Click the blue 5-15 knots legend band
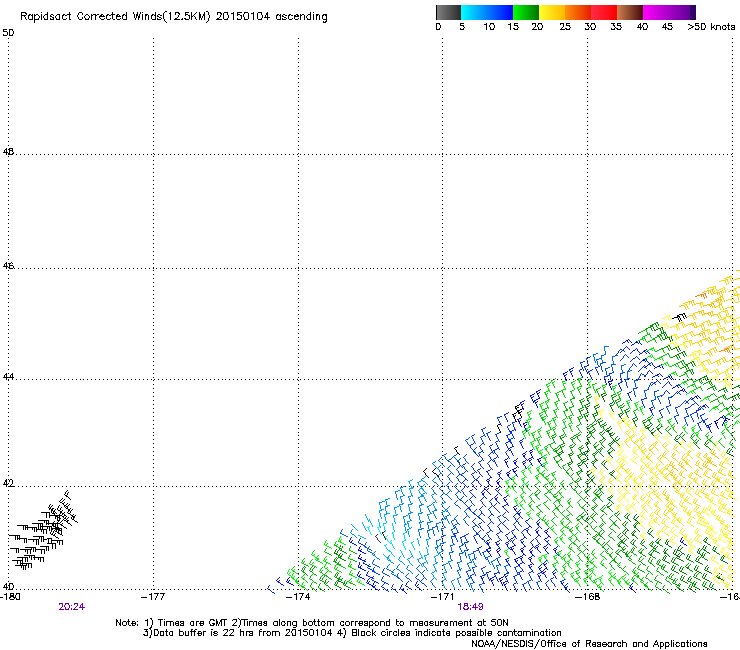 click(487, 12)
